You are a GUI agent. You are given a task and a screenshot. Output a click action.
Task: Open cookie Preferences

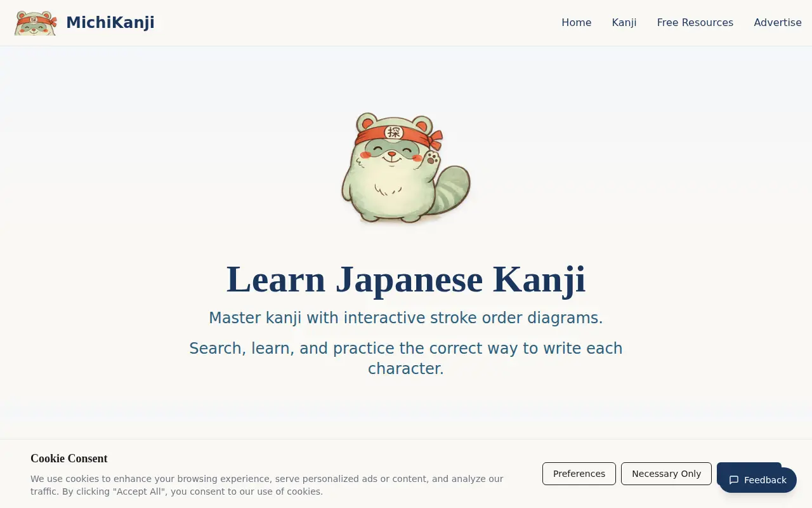click(x=579, y=474)
